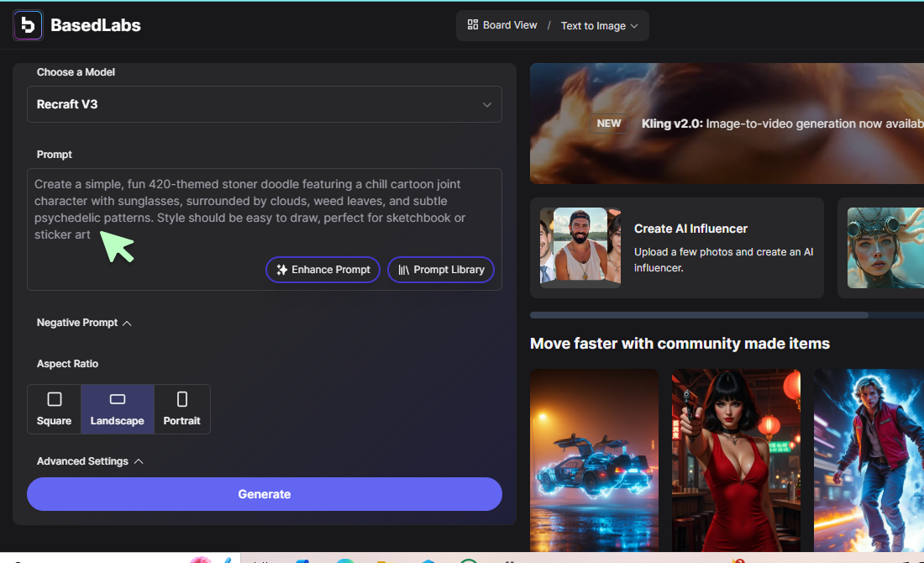Viewport: 924px width, 563px height.
Task: Select the Portrait aspect ratio
Action: coord(182,409)
